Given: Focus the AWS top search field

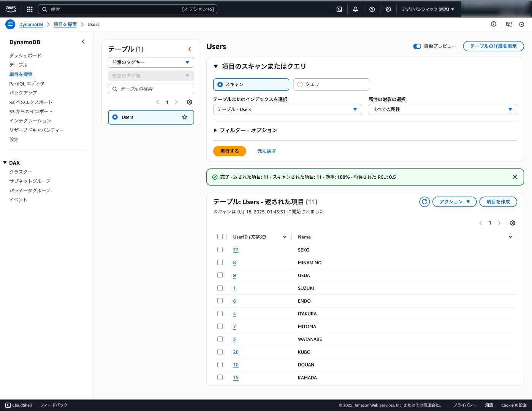Looking at the screenshot, I should [x=128, y=9].
